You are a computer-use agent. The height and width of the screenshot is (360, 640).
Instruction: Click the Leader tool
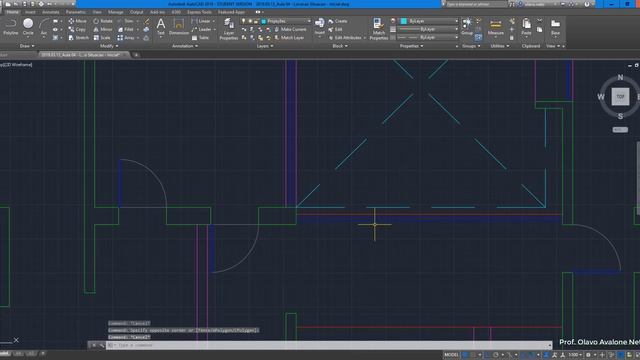tap(202, 29)
